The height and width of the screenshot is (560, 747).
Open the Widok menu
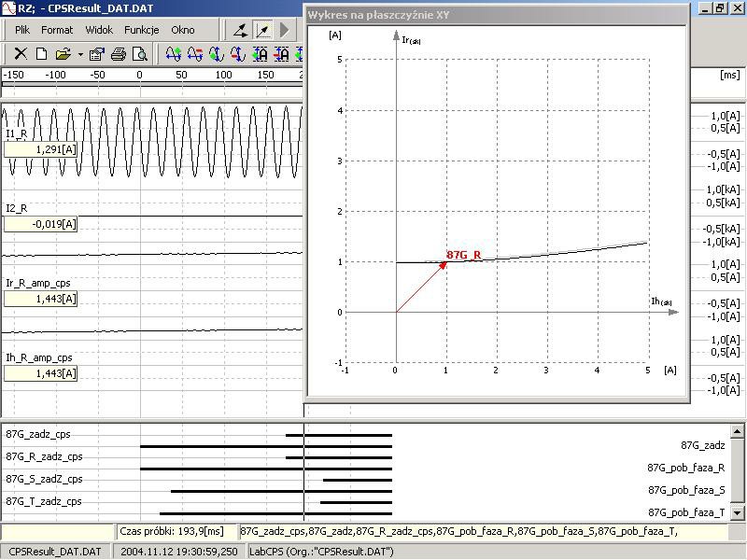point(99,30)
